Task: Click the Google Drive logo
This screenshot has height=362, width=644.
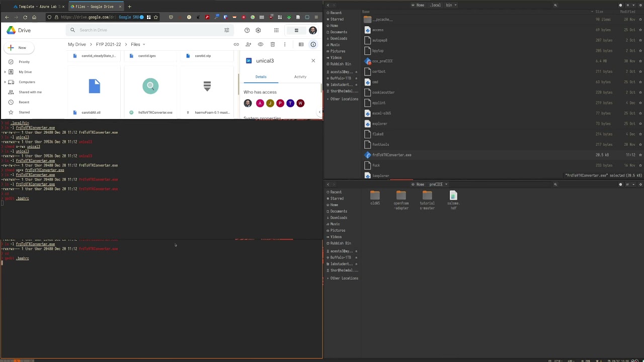Action: click(x=19, y=30)
